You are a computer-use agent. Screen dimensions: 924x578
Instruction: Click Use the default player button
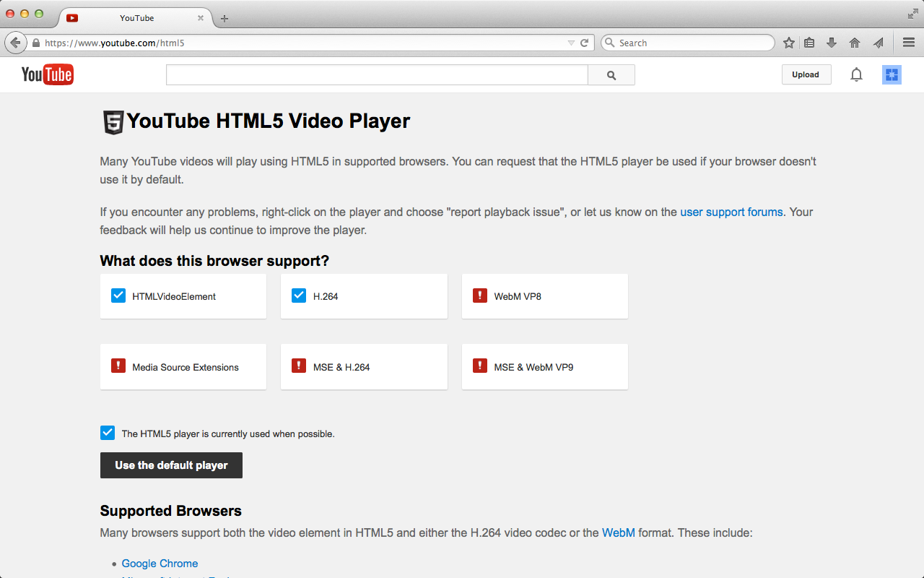pos(171,465)
